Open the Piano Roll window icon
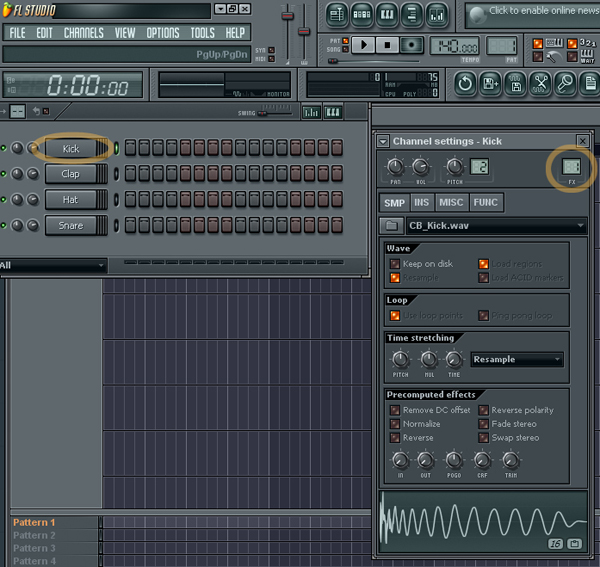This screenshot has height=567, width=600. click(387, 15)
